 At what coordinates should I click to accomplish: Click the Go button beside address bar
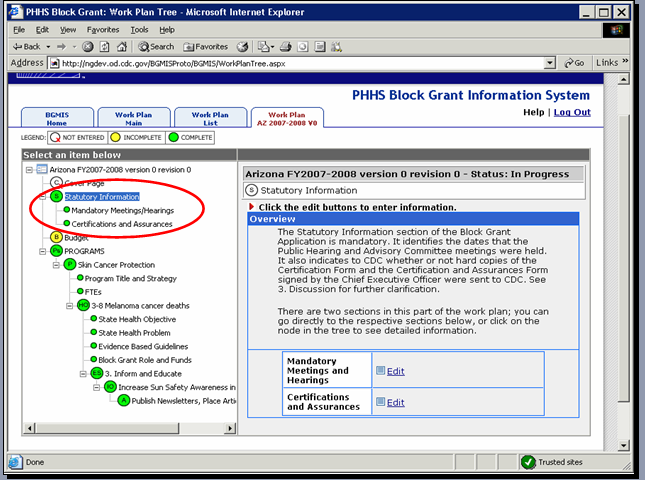click(574, 63)
